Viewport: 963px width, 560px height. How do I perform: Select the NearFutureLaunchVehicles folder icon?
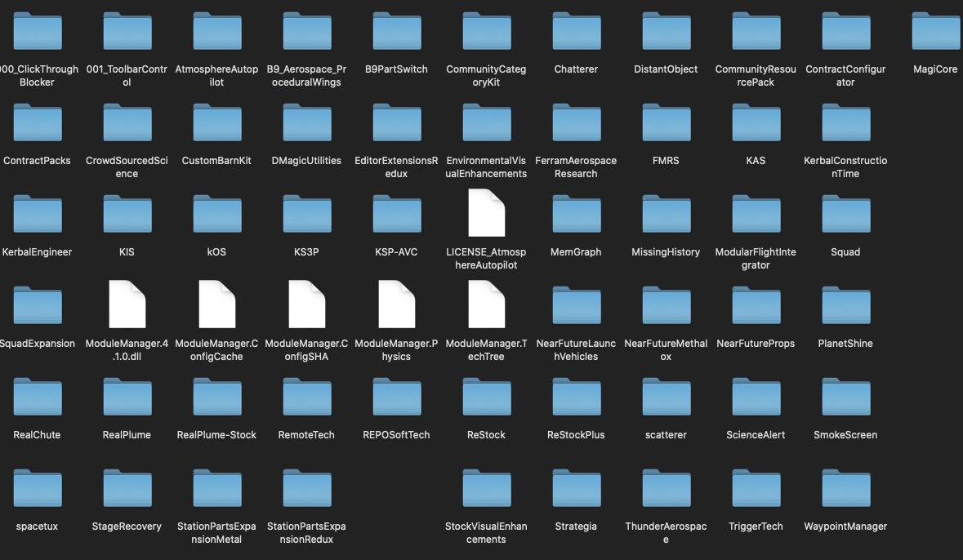[x=576, y=305]
